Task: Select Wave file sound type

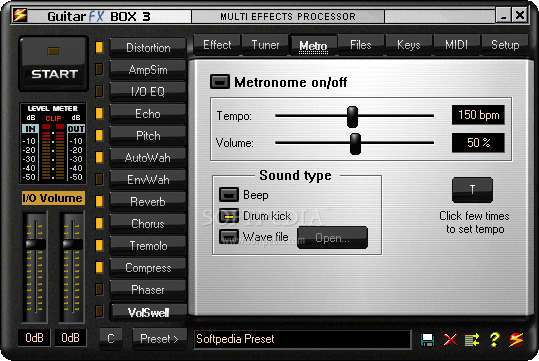Action: click(x=229, y=237)
